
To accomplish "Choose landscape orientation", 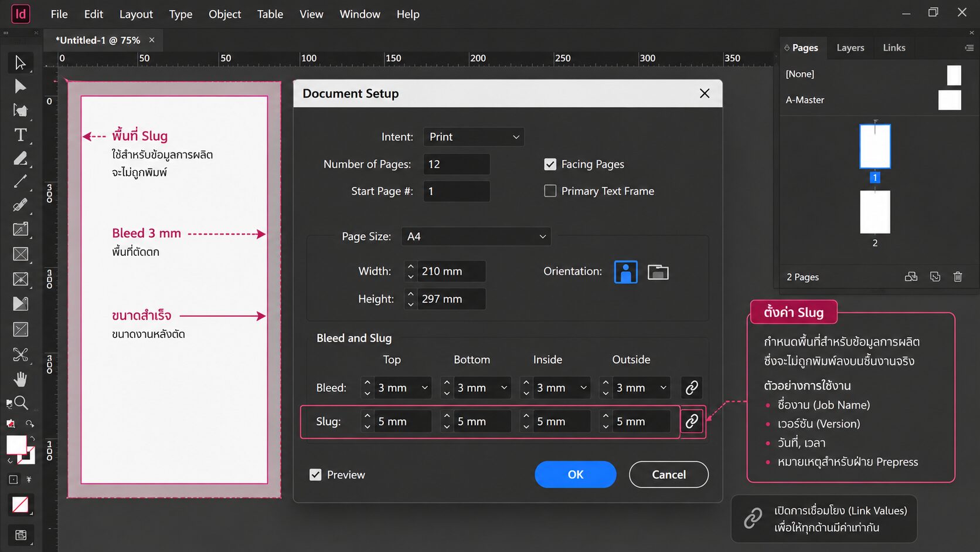I will click(658, 272).
